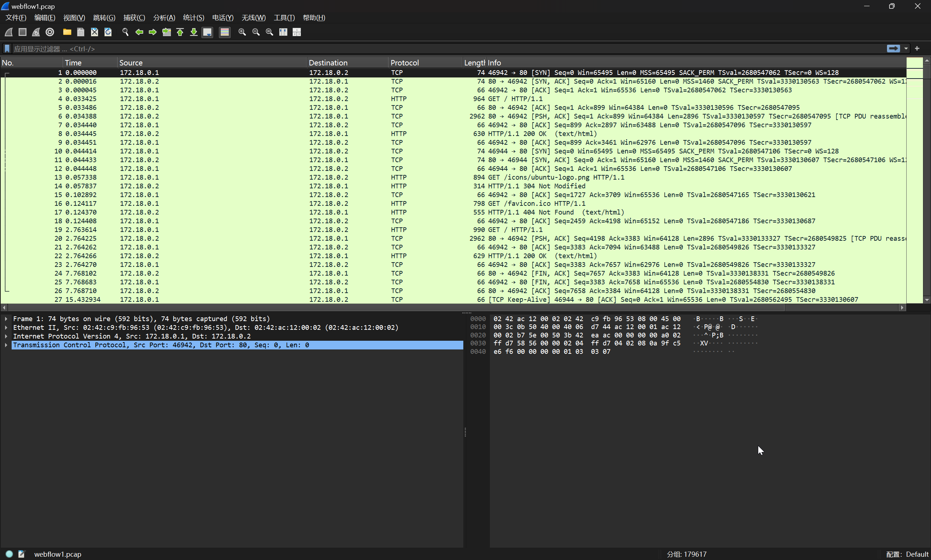Open the 工具(T) menu
The height and width of the screenshot is (560, 931).
(x=284, y=18)
